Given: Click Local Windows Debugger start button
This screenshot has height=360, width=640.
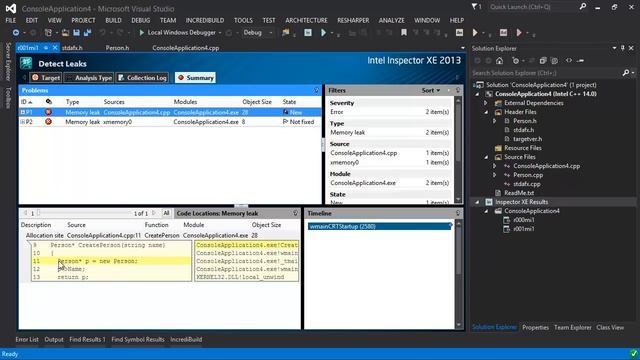Looking at the screenshot, I should click(x=178, y=33).
